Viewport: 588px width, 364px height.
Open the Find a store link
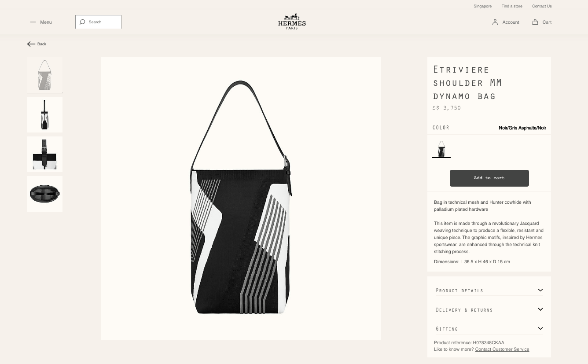(512, 6)
